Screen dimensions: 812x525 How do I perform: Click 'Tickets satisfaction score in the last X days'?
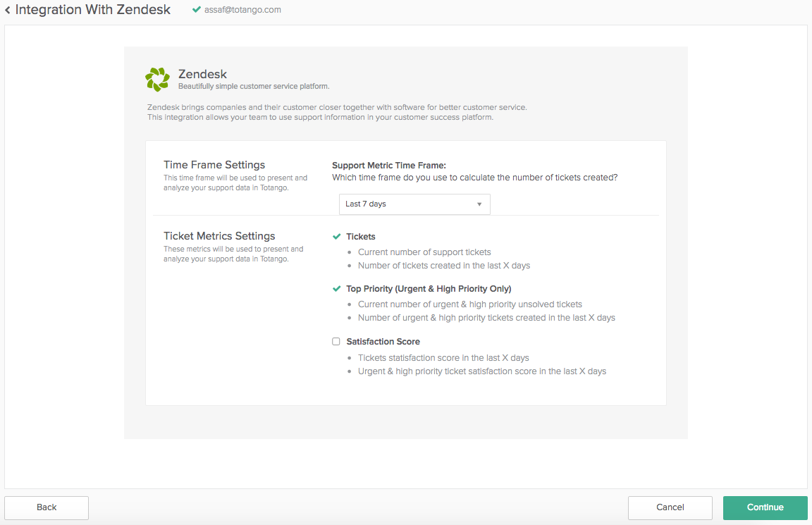click(x=444, y=358)
